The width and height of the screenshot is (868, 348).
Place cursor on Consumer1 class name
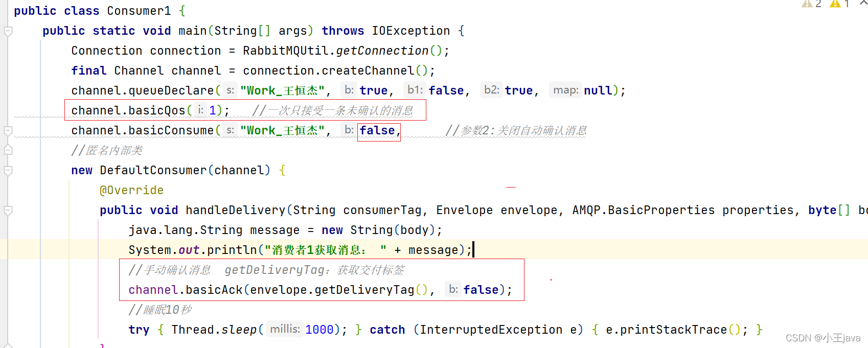point(139,11)
